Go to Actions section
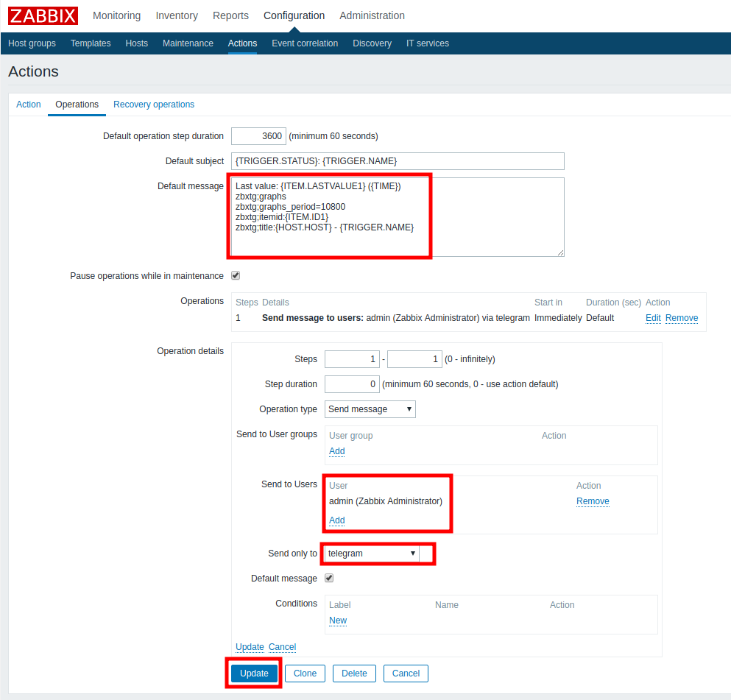731x700 pixels. pos(242,43)
